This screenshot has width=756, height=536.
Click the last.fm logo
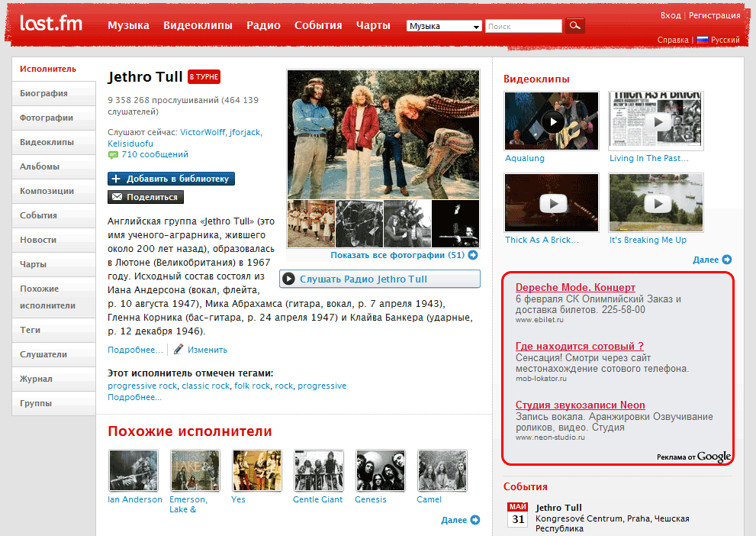51,23
